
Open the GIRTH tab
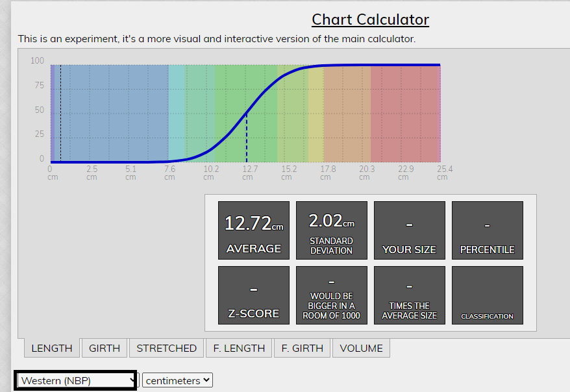105,348
